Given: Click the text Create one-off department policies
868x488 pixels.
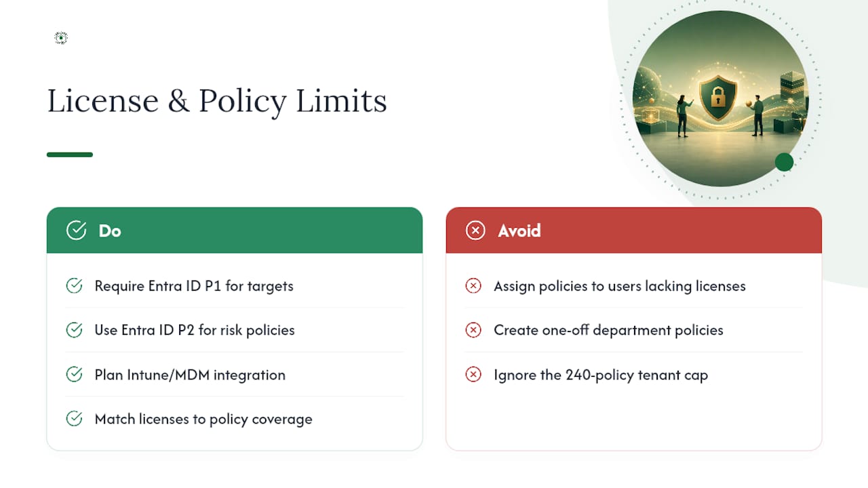Looking at the screenshot, I should pos(608,330).
